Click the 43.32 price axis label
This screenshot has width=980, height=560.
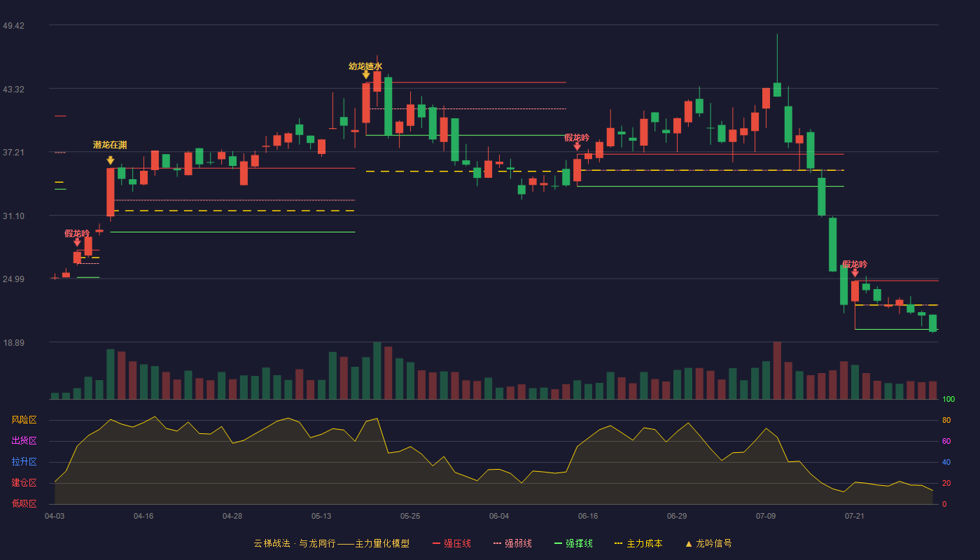click(x=13, y=90)
